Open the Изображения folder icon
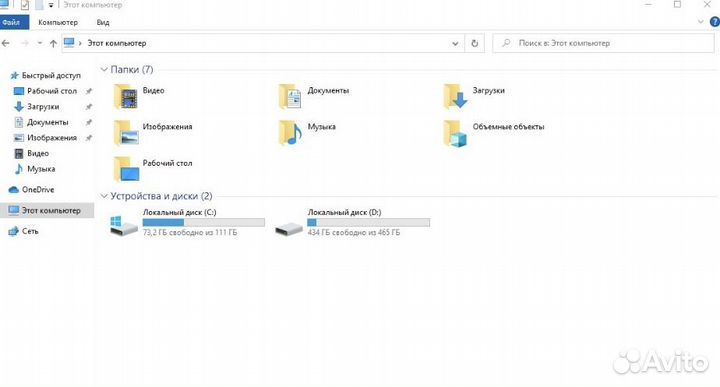 [126, 133]
